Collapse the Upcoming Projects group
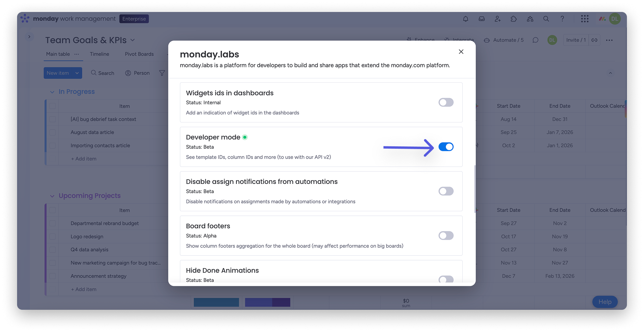Image resolution: width=644 pixels, height=332 pixels. tap(52, 196)
